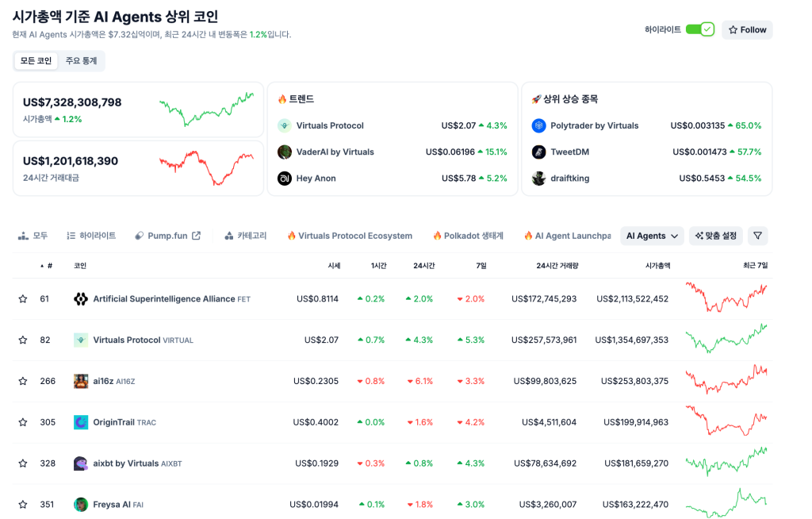Select AI Agent Launchpad filter
812x519 pixels.
(x=568, y=236)
